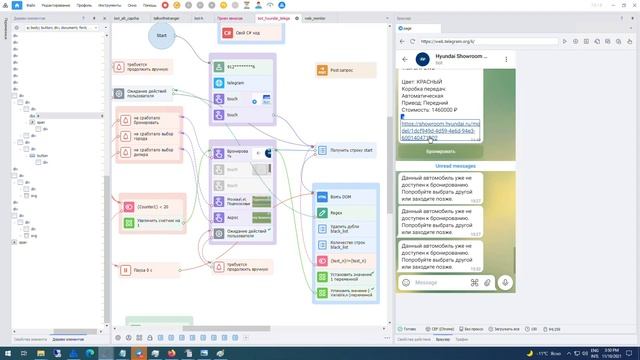Screen dimensions: 640x360
Task: Open the 'Окно' menu
Action: [132, 5]
